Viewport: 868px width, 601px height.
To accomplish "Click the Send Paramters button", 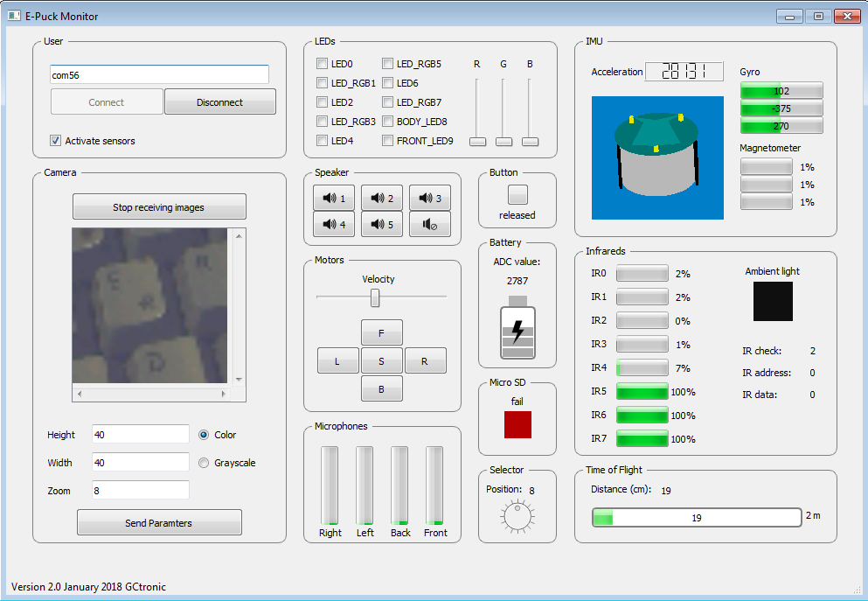I will 159,523.
